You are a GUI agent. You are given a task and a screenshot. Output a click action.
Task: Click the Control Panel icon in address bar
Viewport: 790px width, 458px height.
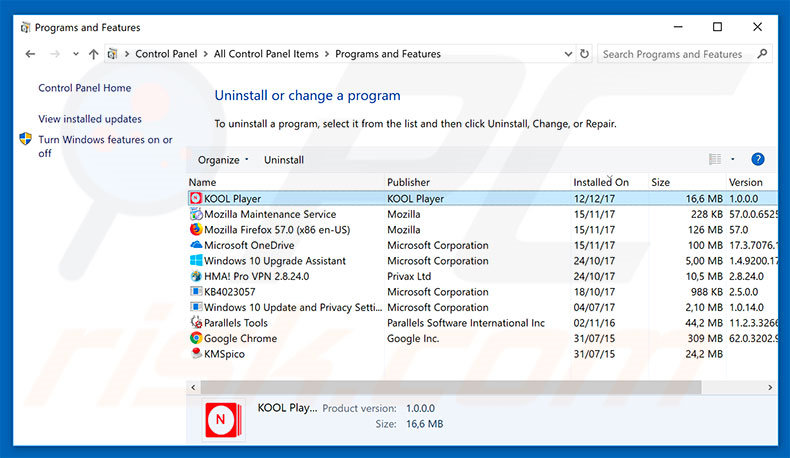click(x=112, y=54)
